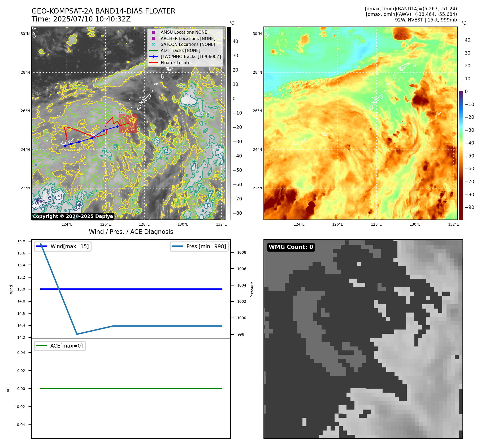
Task: Click the AMSU Locations magenta square marker in legend
Action: pos(153,32)
